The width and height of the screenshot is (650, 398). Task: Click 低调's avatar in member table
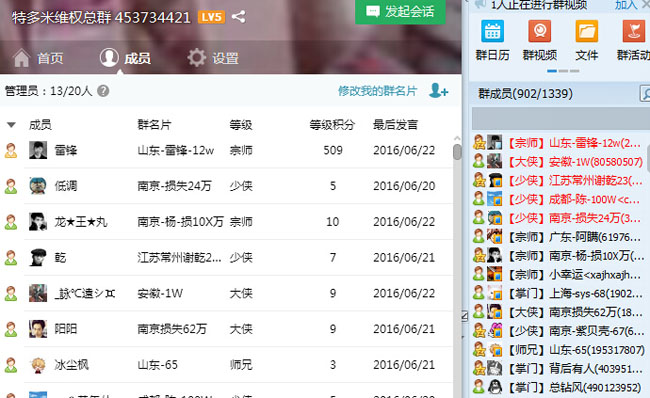point(38,186)
